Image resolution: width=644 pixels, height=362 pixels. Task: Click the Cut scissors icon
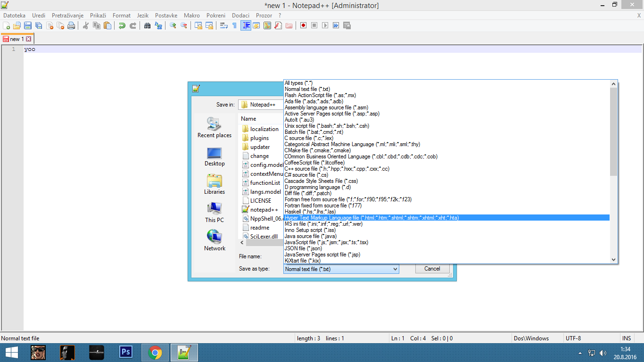(x=86, y=25)
